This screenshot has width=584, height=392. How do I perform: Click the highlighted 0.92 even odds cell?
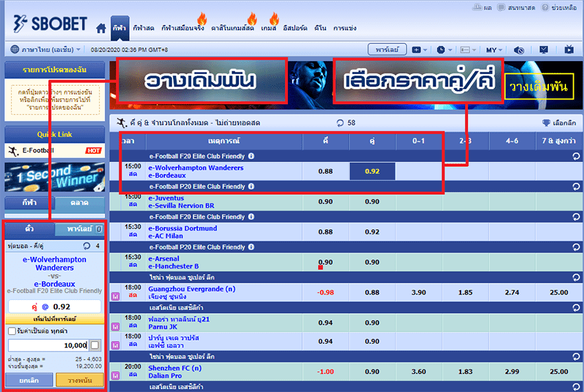tap(372, 171)
